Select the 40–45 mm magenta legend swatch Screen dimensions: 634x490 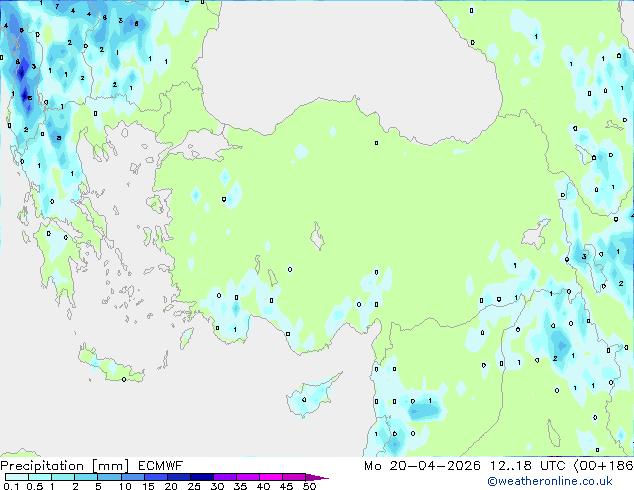[x=271, y=477]
